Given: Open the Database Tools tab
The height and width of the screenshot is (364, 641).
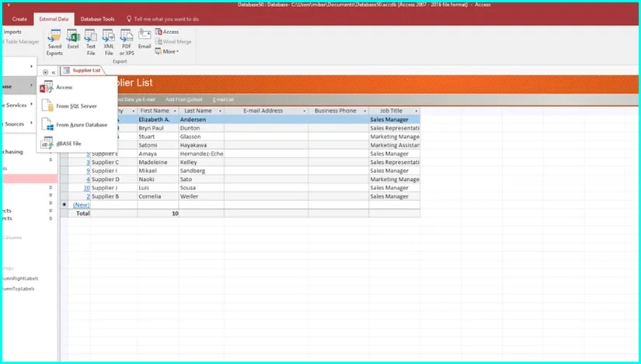Looking at the screenshot, I should click(x=98, y=19).
